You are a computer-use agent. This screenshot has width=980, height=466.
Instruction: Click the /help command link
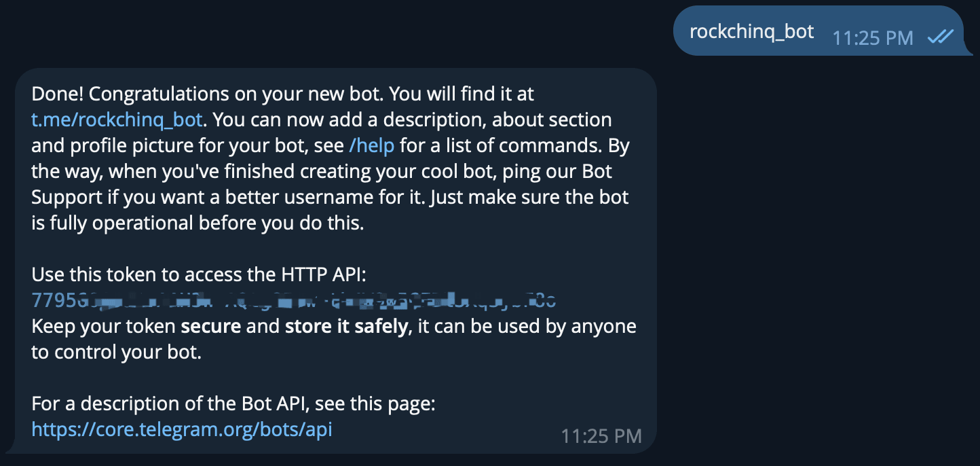371,146
